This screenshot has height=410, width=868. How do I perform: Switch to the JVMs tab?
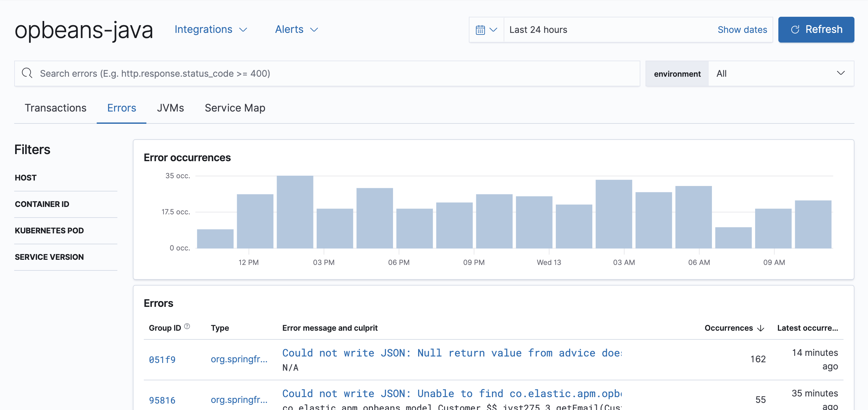point(170,108)
